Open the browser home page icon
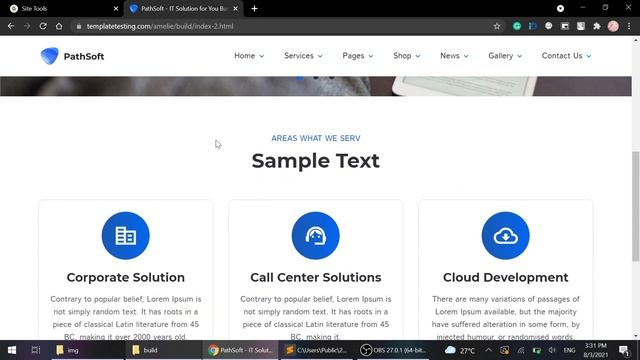Screen dimensions: 640x360 [x=59, y=26]
